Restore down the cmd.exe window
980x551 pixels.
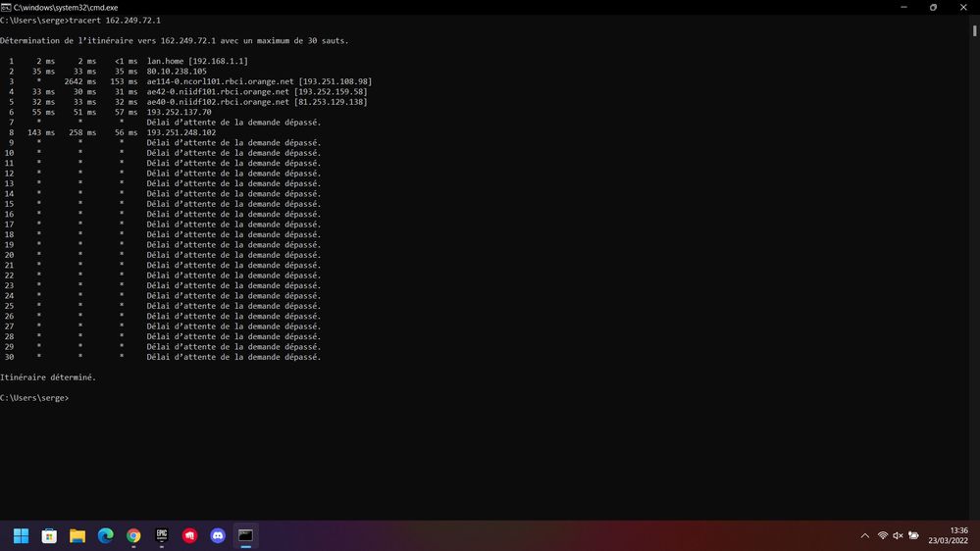coord(933,8)
